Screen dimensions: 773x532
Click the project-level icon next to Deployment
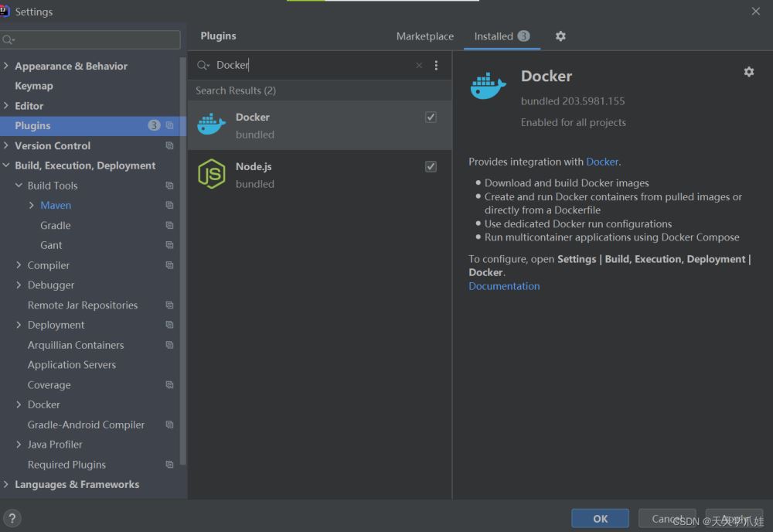tap(169, 325)
